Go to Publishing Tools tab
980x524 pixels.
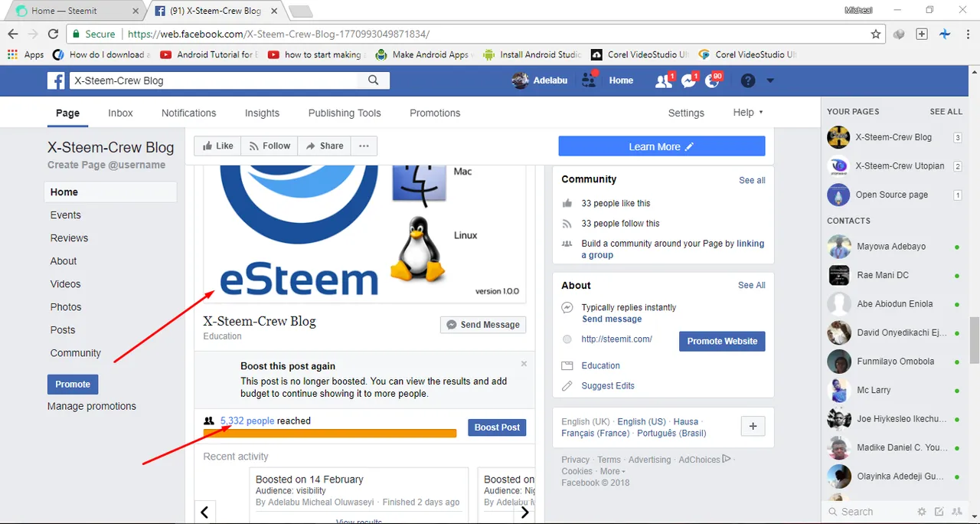[345, 113]
